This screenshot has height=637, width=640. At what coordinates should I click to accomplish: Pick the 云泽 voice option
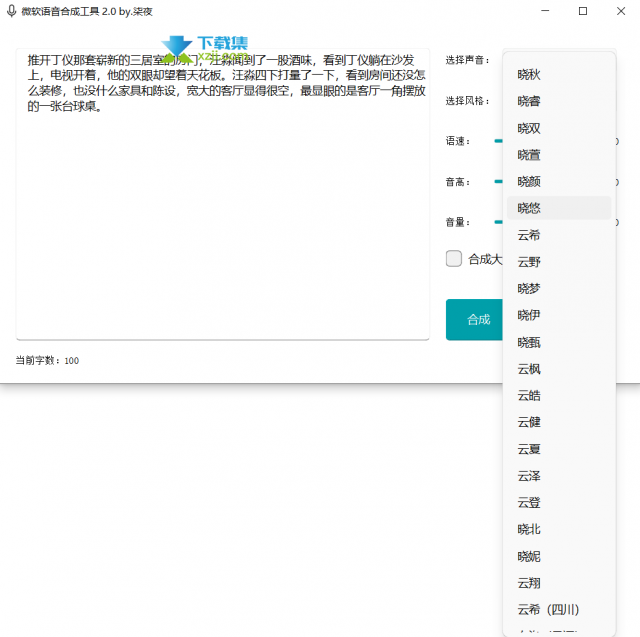point(559,476)
